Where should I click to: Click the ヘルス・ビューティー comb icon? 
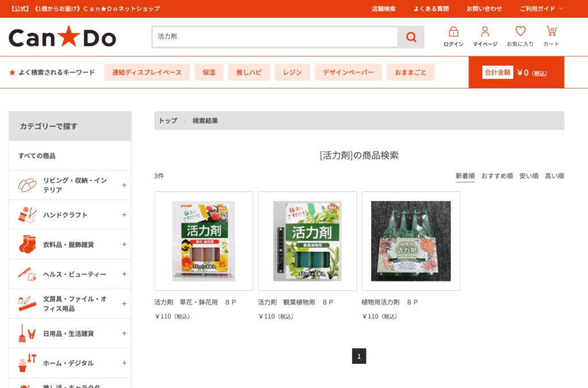point(27,274)
